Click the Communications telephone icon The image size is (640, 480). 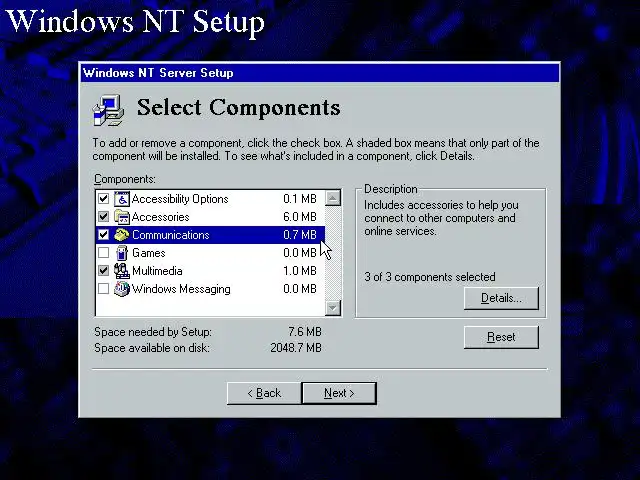(122, 235)
